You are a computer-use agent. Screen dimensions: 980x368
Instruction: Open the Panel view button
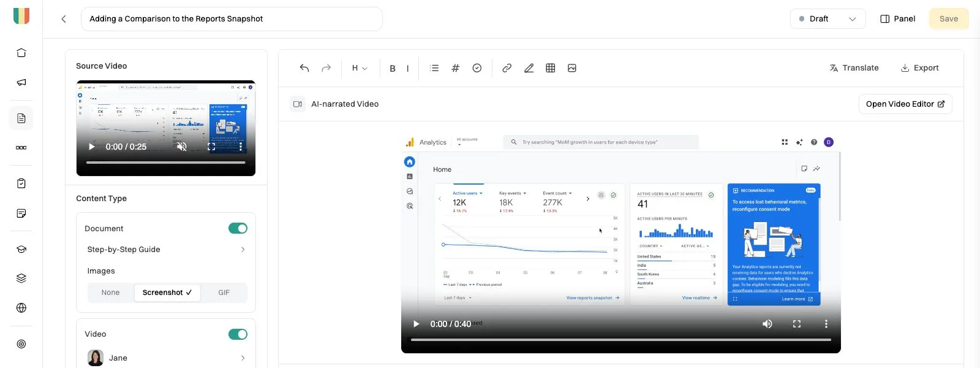point(898,19)
